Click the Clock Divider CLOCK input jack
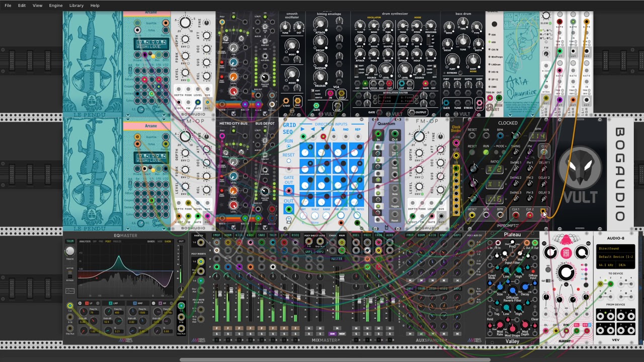 456,143
